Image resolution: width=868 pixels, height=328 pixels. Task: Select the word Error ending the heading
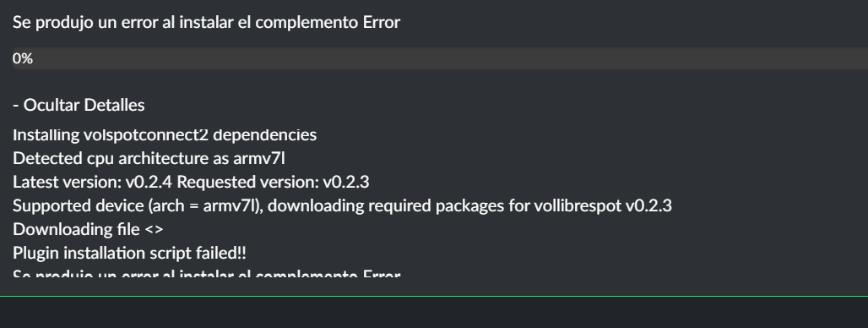(382, 22)
